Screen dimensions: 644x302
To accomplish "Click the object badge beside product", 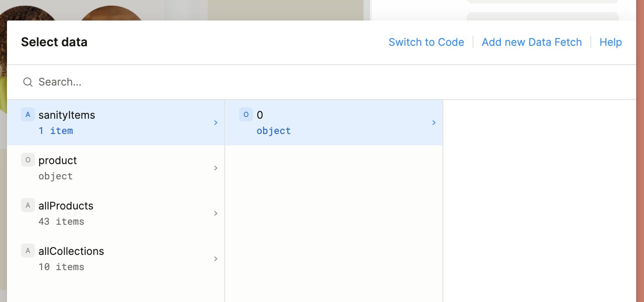I will coord(28,160).
